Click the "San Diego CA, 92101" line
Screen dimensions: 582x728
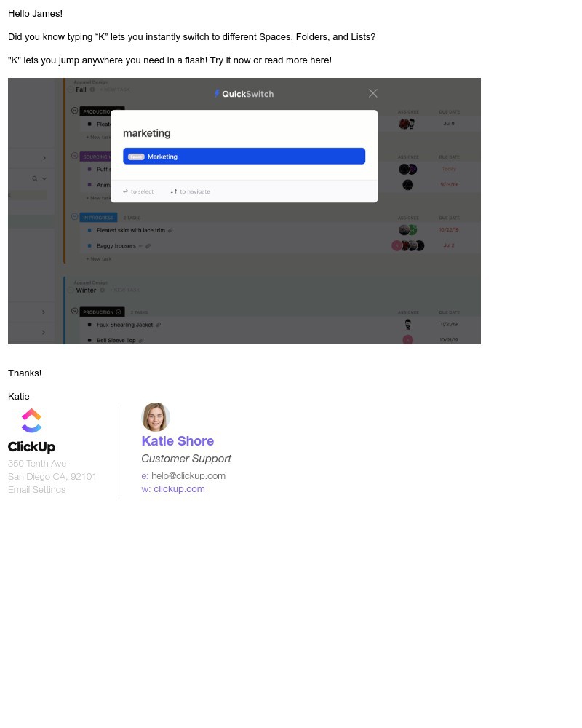click(x=52, y=476)
